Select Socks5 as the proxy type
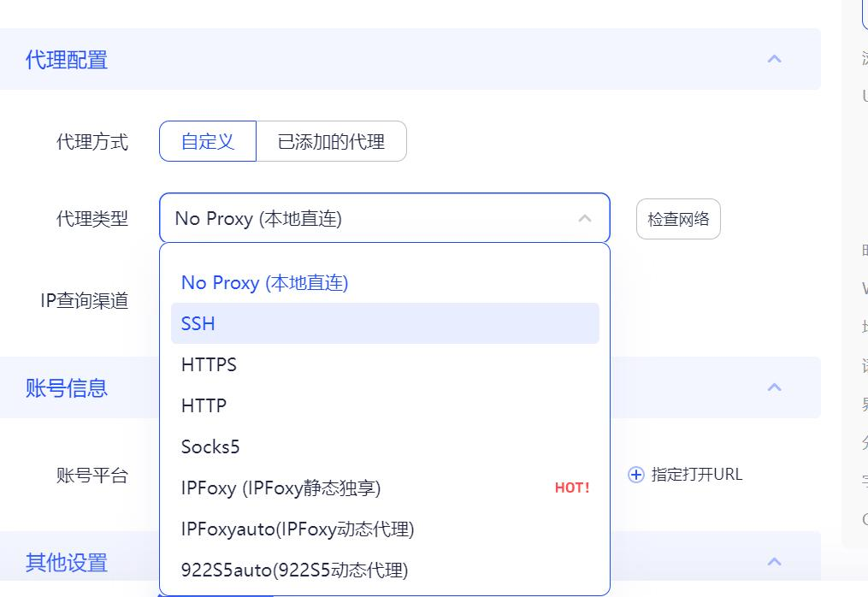The image size is (868, 597). click(x=210, y=446)
